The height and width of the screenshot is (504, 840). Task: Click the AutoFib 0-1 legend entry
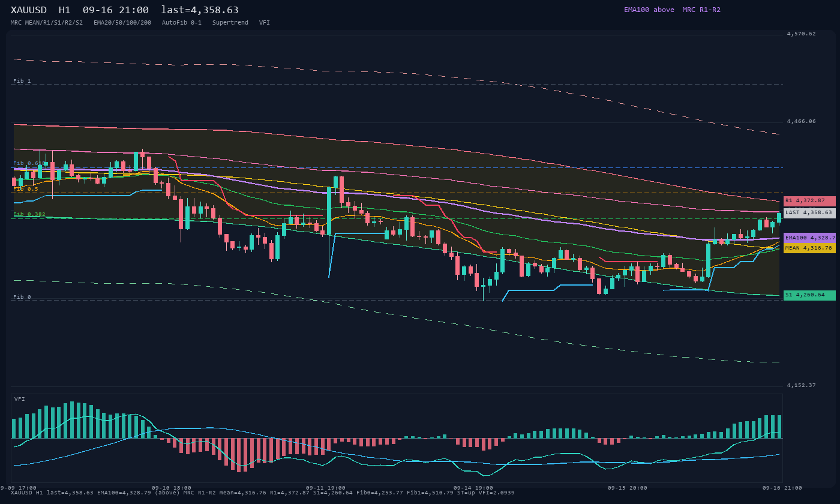coord(182,23)
